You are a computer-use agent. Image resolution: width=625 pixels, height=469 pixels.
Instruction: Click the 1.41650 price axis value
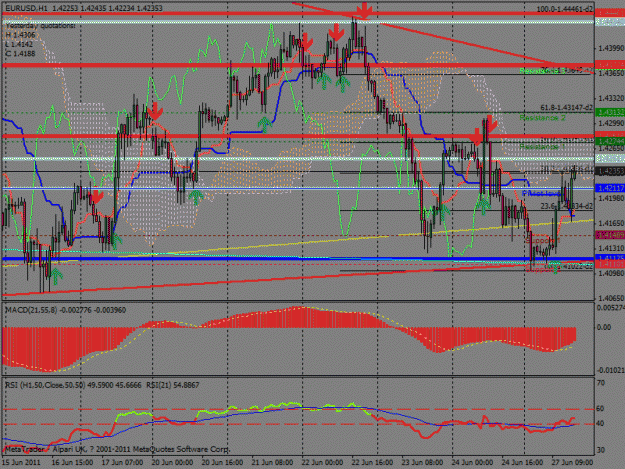pos(611,223)
